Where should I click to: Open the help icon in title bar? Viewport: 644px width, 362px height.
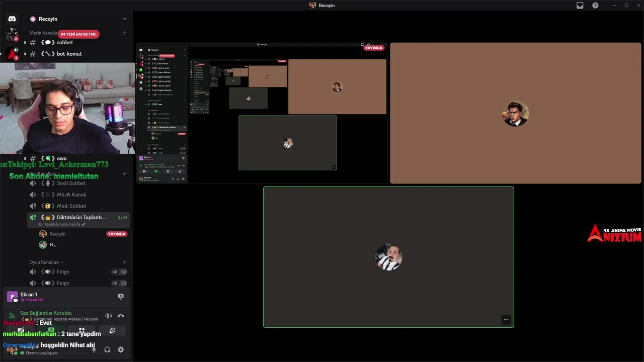(x=595, y=5)
